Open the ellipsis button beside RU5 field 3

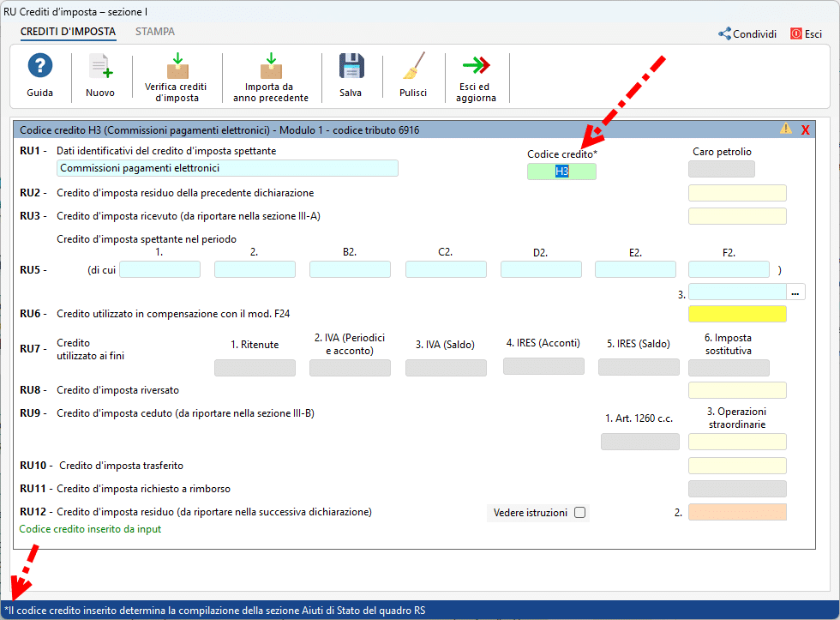pyautogui.click(x=795, y=292)
